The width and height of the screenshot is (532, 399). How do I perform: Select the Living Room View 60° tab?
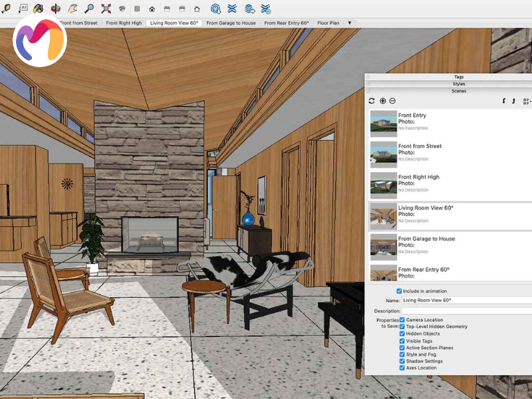click(x=174, y=23)
